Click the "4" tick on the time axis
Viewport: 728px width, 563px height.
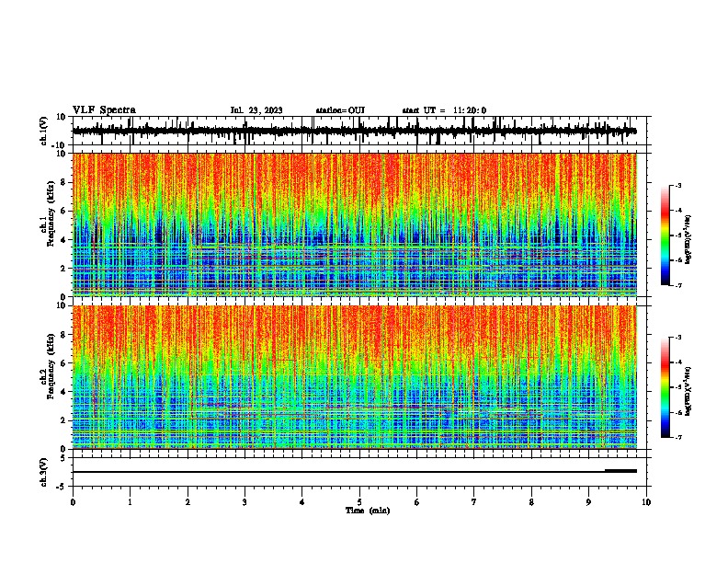pos(302,502)
